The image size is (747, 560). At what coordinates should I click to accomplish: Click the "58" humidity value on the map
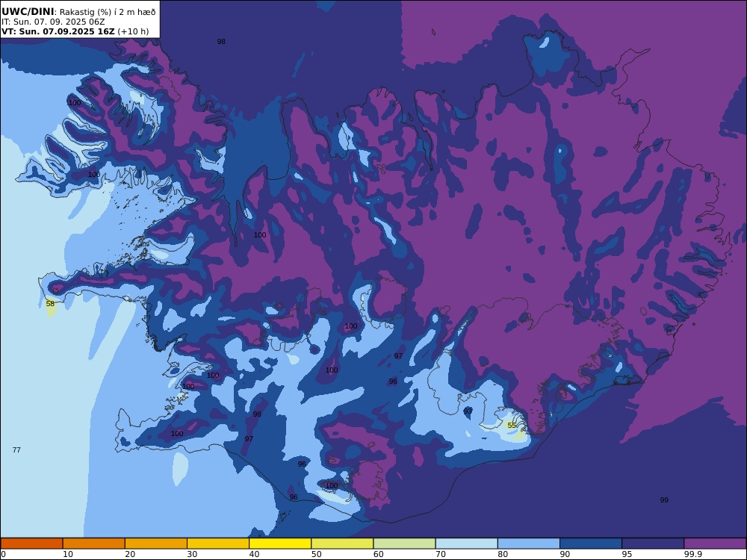pos(50,303)
